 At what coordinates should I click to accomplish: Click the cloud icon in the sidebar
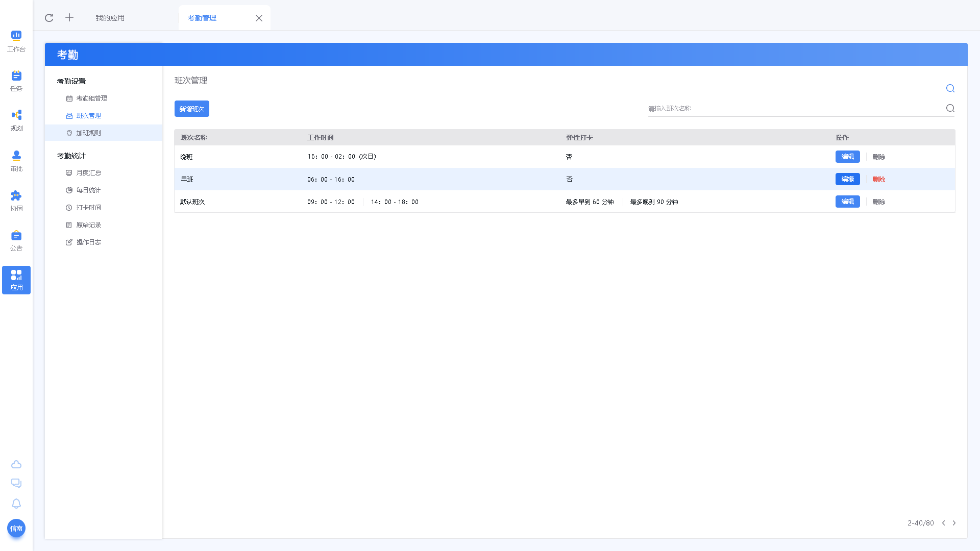[x=16, y=464]
